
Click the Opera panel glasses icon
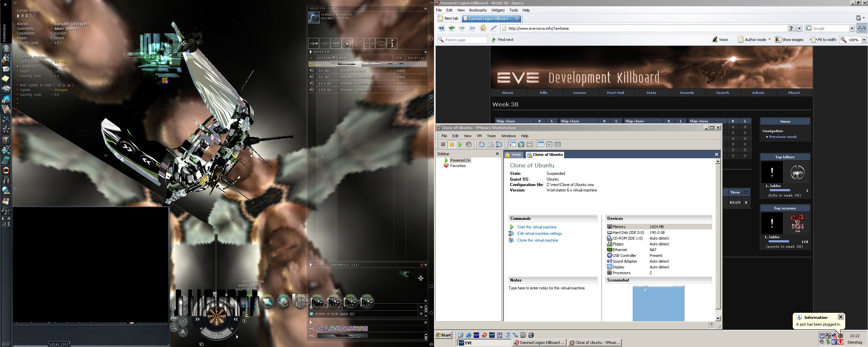pos(862,28)
